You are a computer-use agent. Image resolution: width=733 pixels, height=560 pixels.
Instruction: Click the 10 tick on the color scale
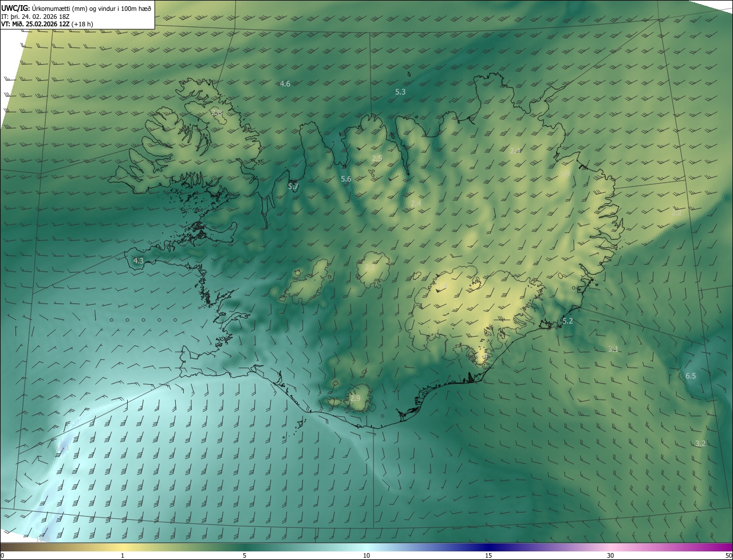[366, 555]
